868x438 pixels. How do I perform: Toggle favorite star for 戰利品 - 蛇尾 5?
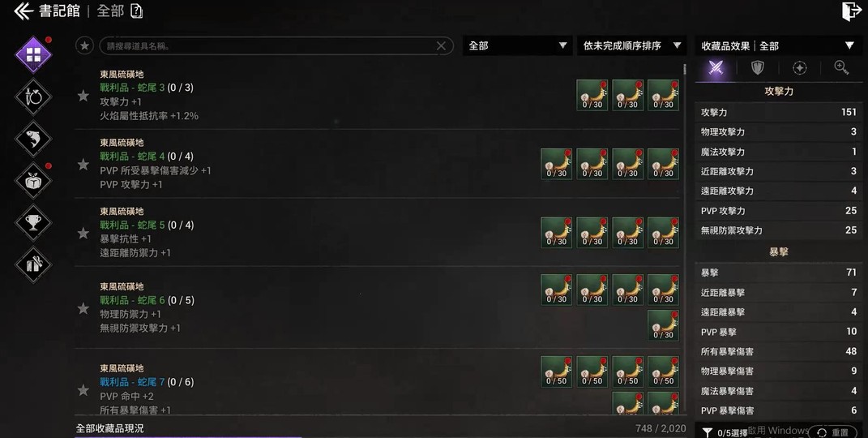tap(83, 233)
